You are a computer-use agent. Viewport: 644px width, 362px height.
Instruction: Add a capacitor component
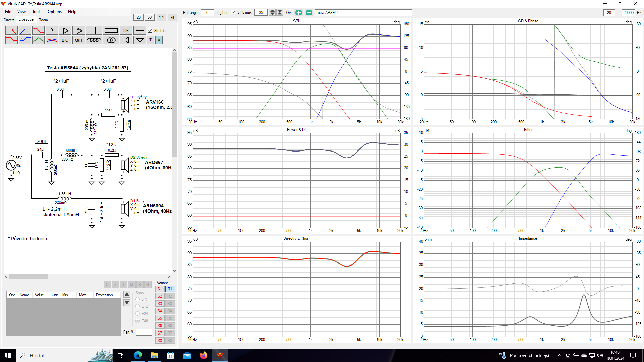(94, 31)
